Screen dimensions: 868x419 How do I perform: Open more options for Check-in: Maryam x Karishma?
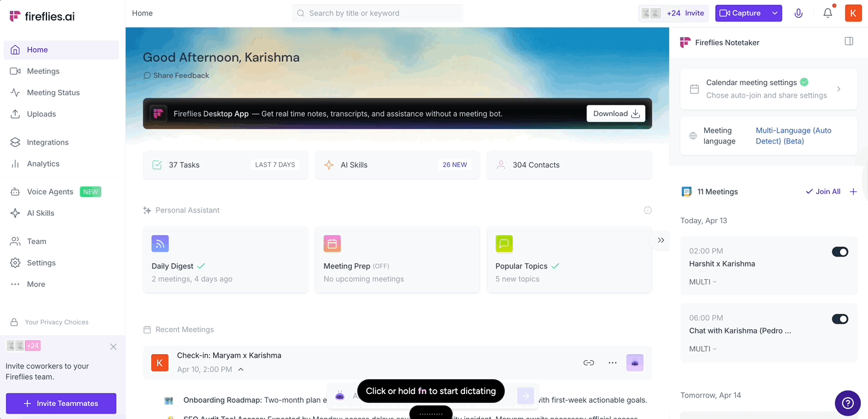pyautogui.click(x=613, y=362)
